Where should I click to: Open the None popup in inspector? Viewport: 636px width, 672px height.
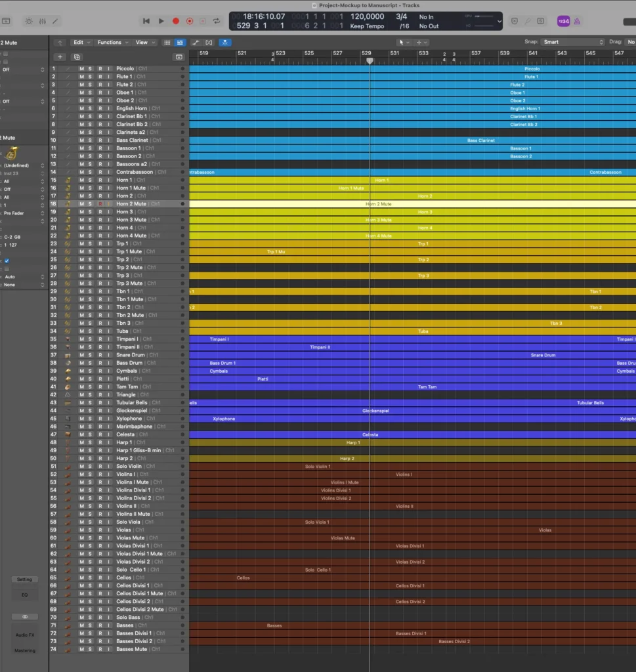pyautogui.click(x=24, y=285)
